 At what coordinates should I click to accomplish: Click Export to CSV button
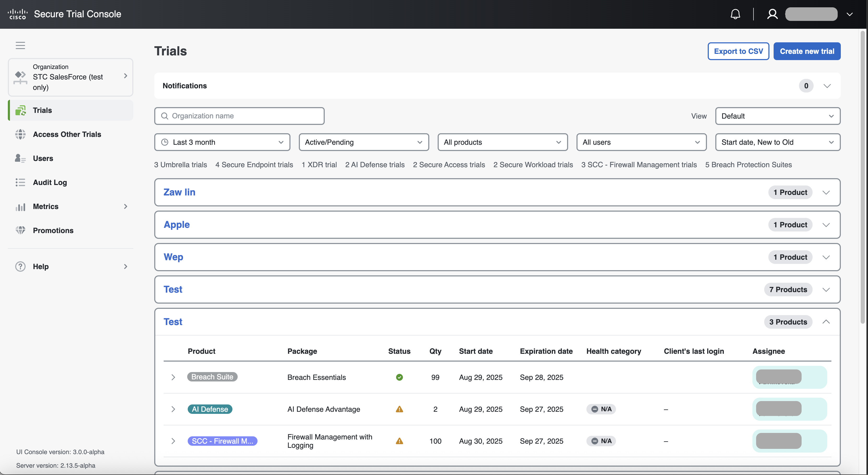tap(738, 51)
